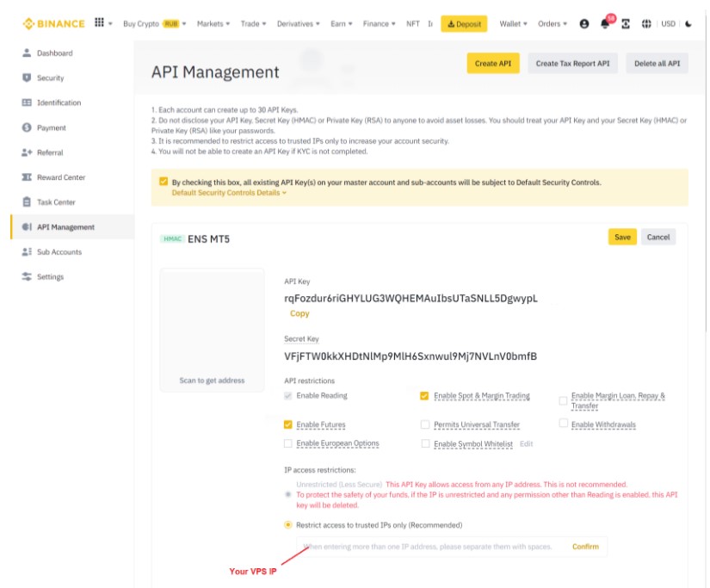Click the Delete all API button
This screenshot has height=588, width=710.
[x=657, y=64]
